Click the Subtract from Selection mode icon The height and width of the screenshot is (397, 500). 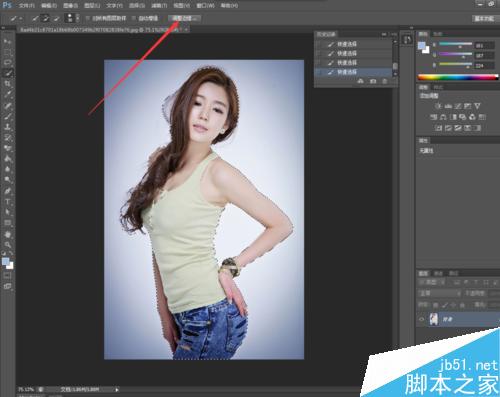[57, 18]
